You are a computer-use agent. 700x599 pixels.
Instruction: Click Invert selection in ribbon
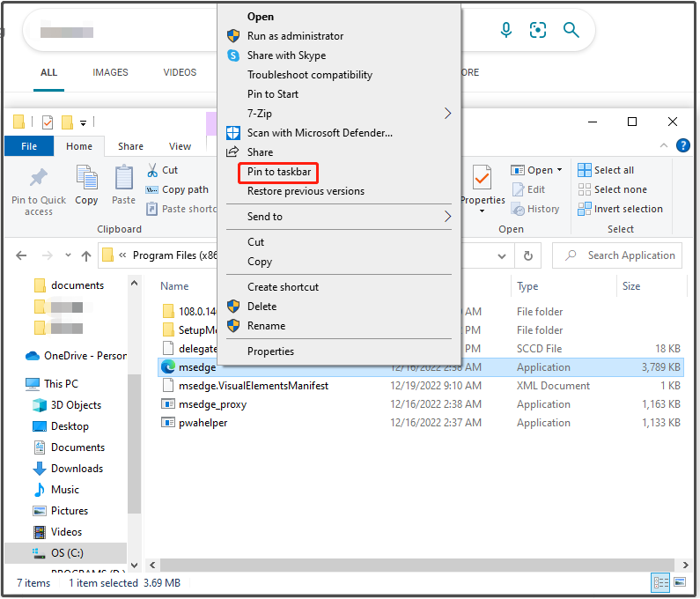620,209
